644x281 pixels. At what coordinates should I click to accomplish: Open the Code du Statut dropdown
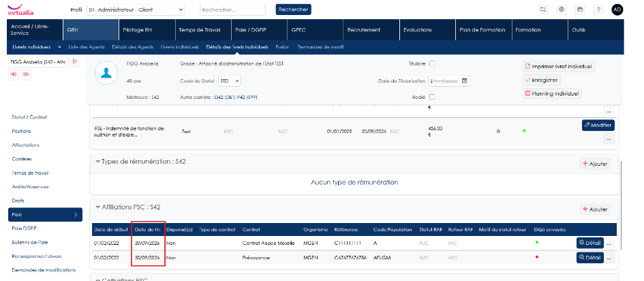230,81
